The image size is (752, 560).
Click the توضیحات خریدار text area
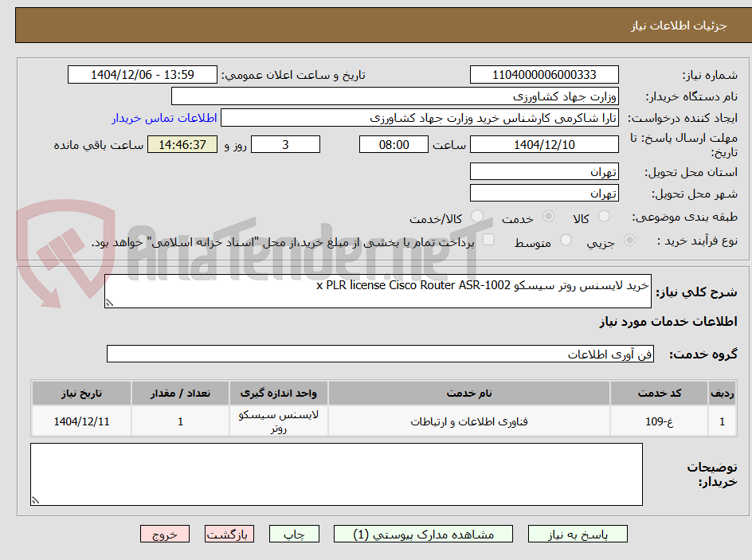336,474
